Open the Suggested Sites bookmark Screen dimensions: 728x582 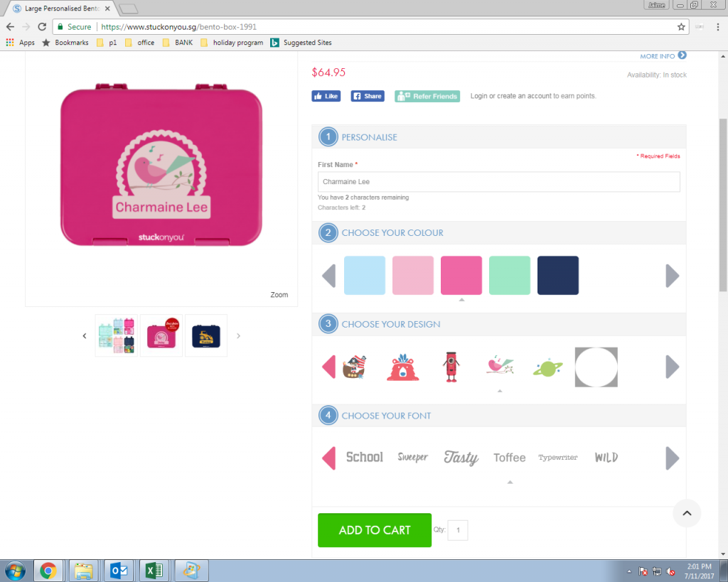coord(301,43)
